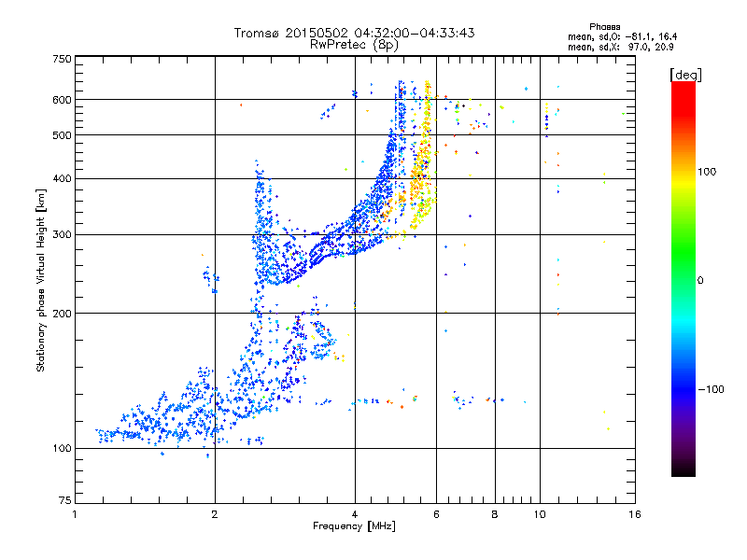Click the colorbar tick label '100'
747x560 pixels.
coord(707,172)
